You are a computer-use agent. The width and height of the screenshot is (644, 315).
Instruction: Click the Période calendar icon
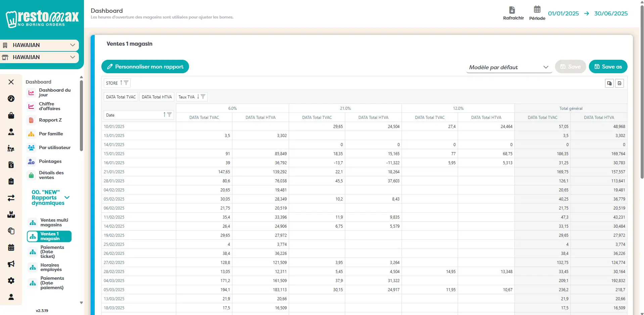[537, 9]
